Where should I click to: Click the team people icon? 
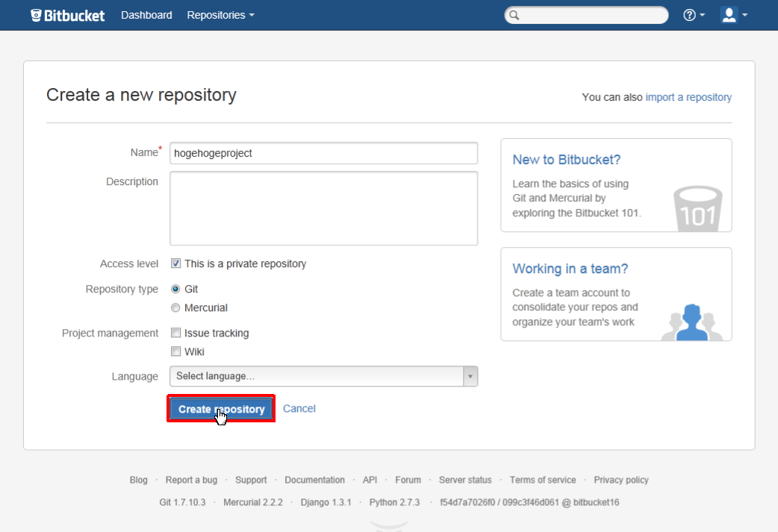click(x=692, y=322)
